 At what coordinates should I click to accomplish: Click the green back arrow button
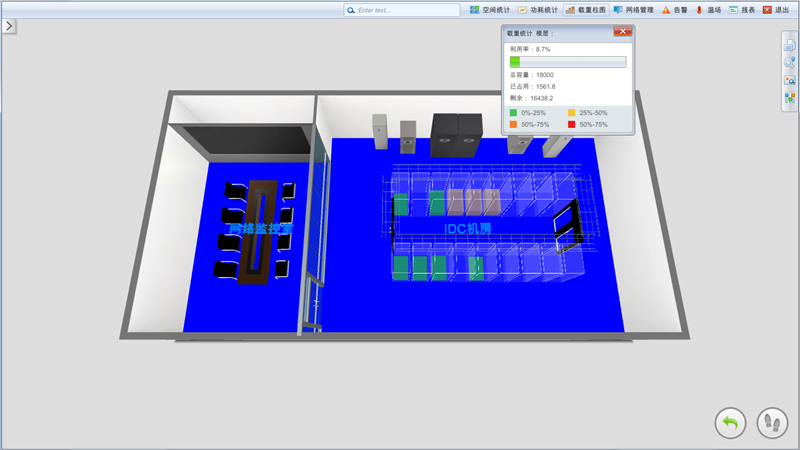click(730, 423)
